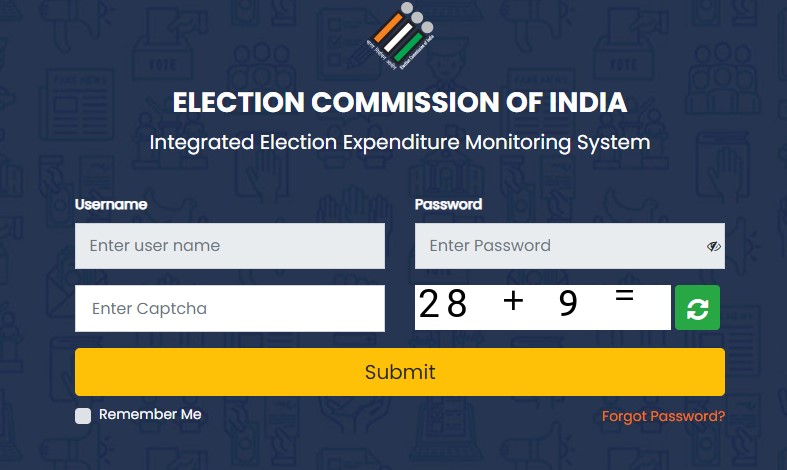Click the plus sign in the captcha
Image resolution: width=787 pixels, height=470 pixels.
pyautogui.click(x=513, y=300)
